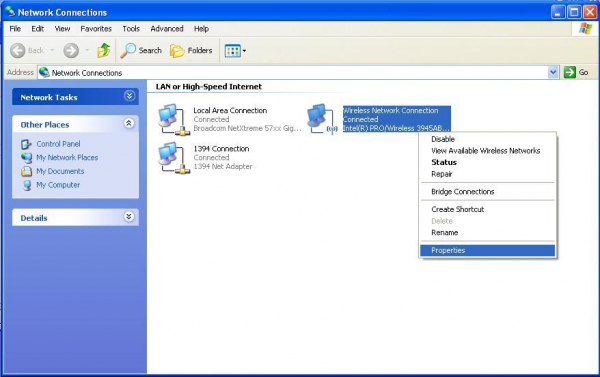Click the My Computer sidebar icon
The height and width of the screenshot is (377, 600).
point(26,185)
